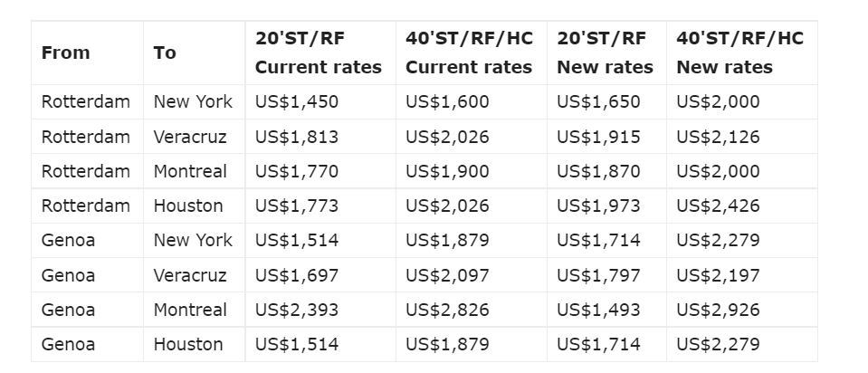This screenshot has height=373, width=868.
Task: Select the US$1,770 Rotterdam–Montreal rate
Action: [297, 172]
